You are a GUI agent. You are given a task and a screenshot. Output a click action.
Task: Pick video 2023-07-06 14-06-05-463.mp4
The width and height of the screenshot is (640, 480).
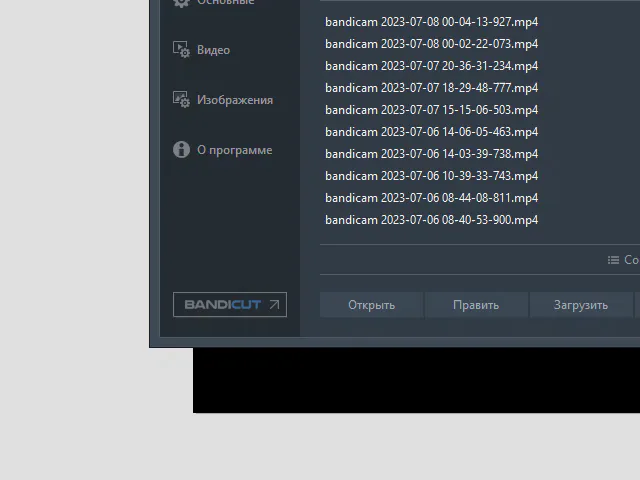pos(431,132)
